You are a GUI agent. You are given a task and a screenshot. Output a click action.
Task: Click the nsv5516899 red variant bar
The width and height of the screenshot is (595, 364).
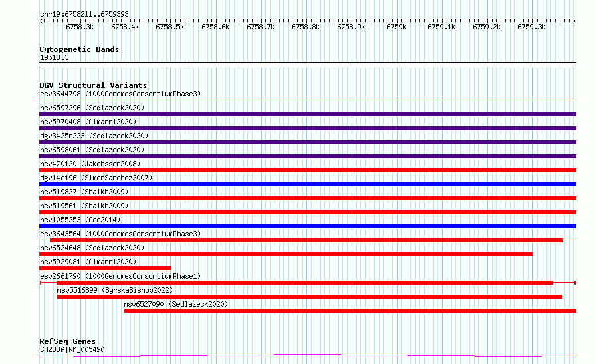(310, 297)
